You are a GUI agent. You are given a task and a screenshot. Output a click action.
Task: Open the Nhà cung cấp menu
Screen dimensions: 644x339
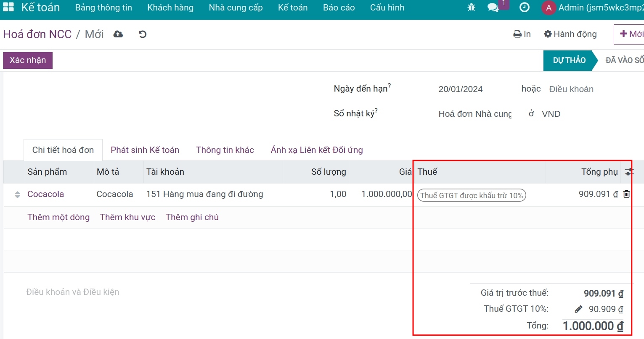click(x=236, y=8)
